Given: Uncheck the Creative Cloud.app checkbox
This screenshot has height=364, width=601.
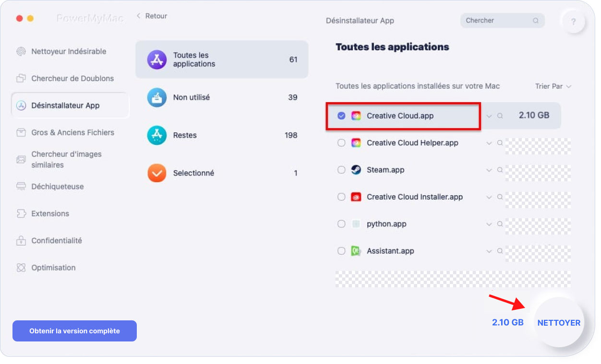Looking at the screenshot, I should coord(341,116).
